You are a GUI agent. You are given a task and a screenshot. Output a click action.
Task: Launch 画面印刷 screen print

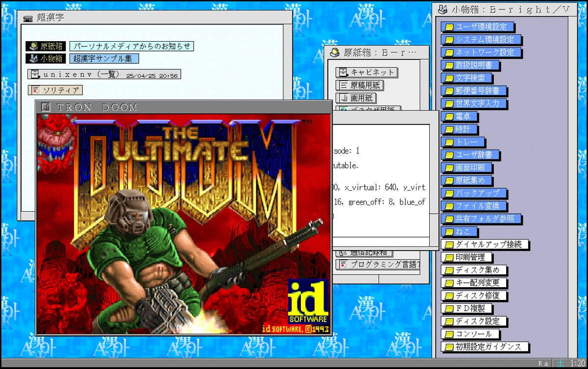pyautogui.click(x=466, y=168)
